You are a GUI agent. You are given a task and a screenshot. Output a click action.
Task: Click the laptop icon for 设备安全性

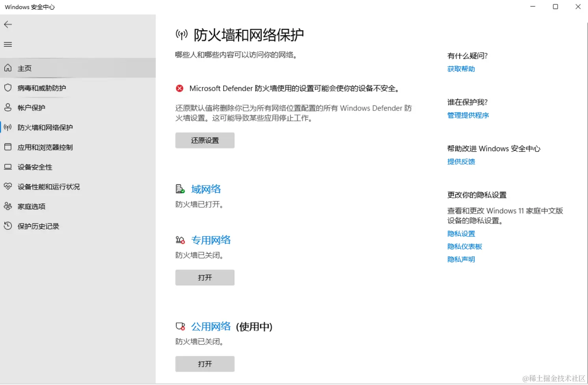coord(8,167)
